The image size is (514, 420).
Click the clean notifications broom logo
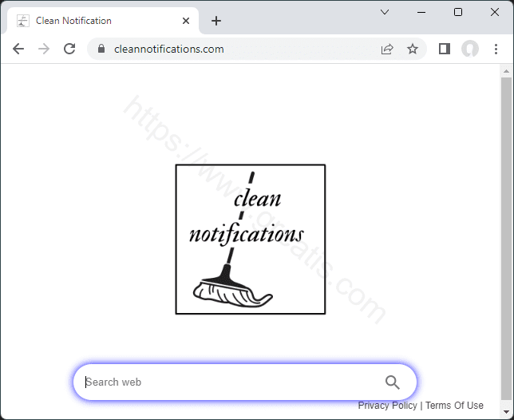click(x=251, y=240)
